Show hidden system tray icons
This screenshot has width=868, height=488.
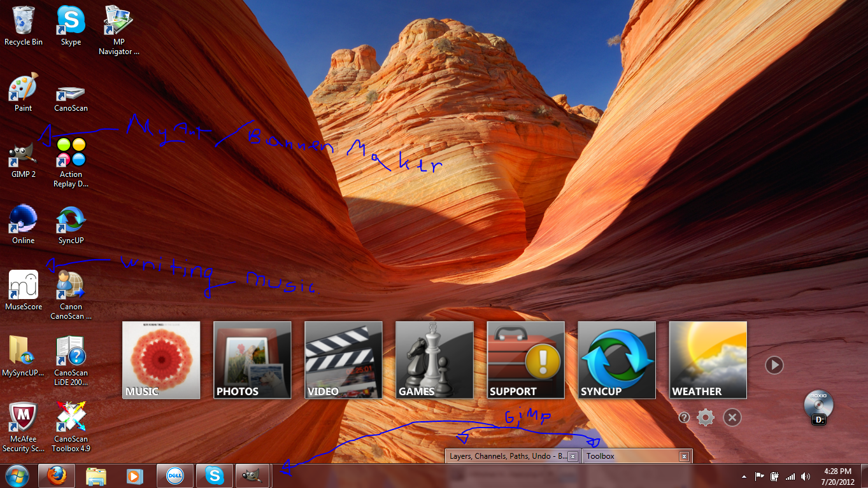point(744,477)
